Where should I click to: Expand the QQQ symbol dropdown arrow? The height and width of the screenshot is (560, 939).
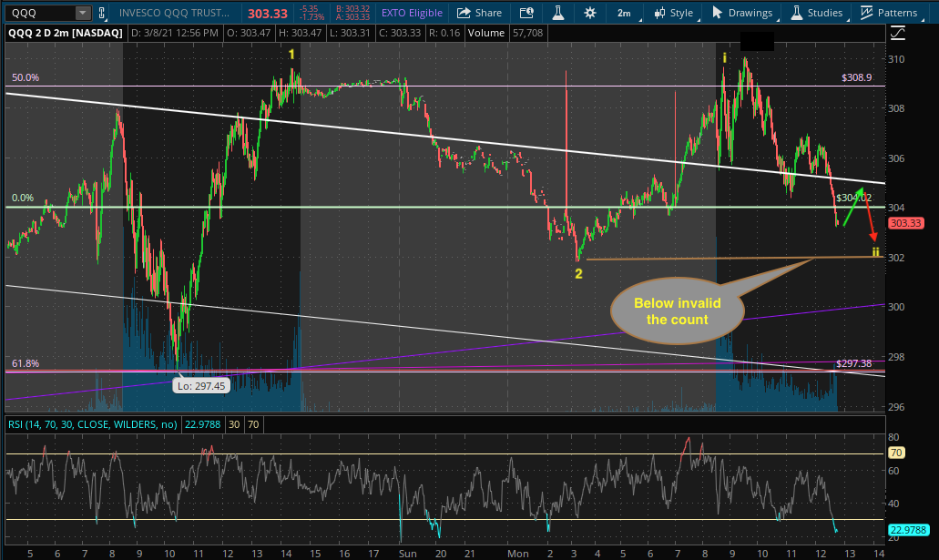point(83,13)
